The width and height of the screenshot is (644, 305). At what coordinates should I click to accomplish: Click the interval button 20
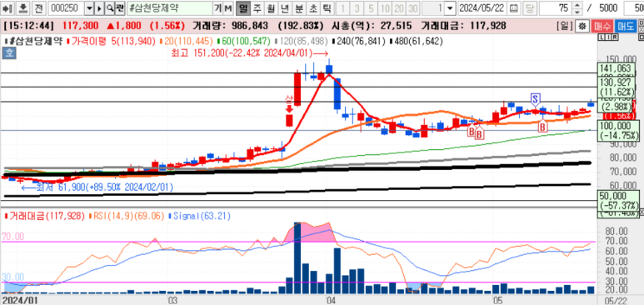coord(399,7)
